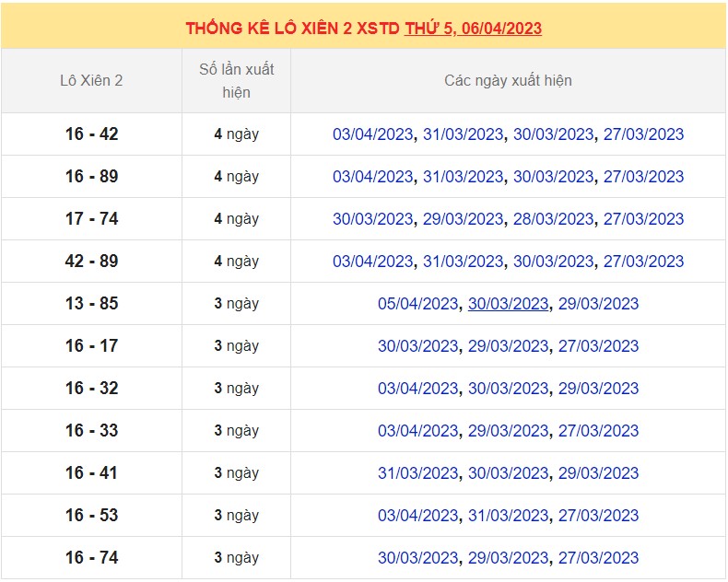Viewport: 728px width, 582px height.
Task: Open 30/03/2023 link in the 16 - 74 row
Action: point(417,558)
